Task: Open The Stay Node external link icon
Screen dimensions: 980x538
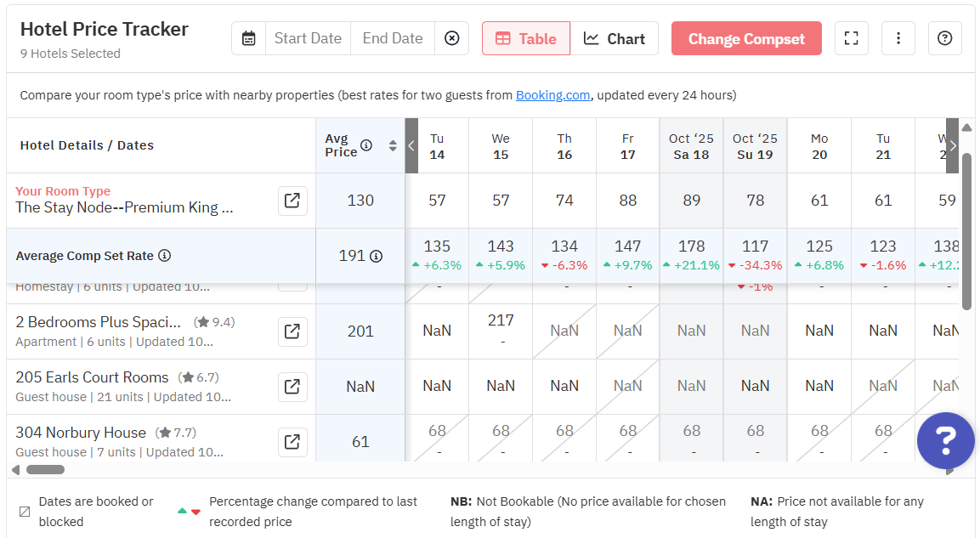Action: 292,201
